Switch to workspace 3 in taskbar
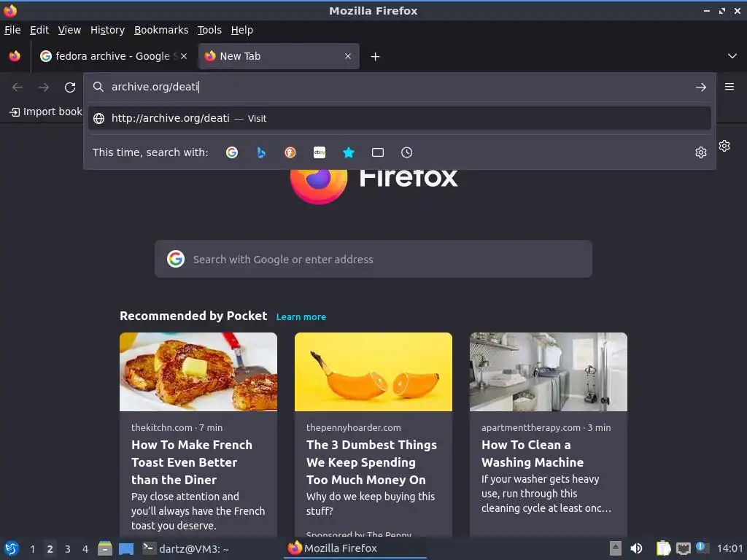The width and height of the screenshot is (747, 560). [68, 549]
